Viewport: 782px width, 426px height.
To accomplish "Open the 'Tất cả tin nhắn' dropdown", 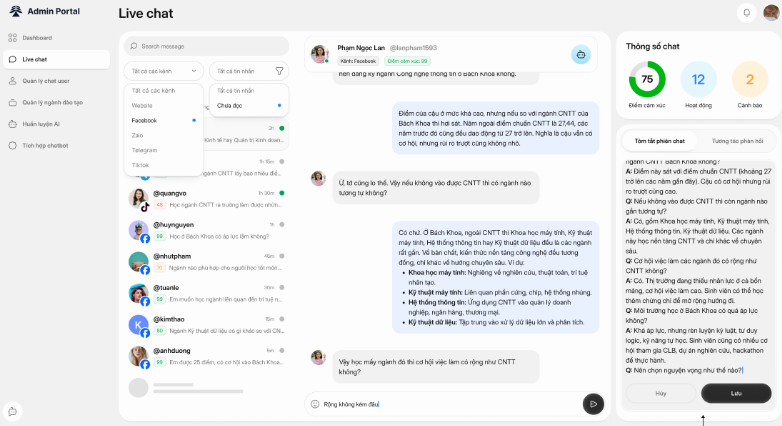I will pyautogui.click(x=238, y=71).
